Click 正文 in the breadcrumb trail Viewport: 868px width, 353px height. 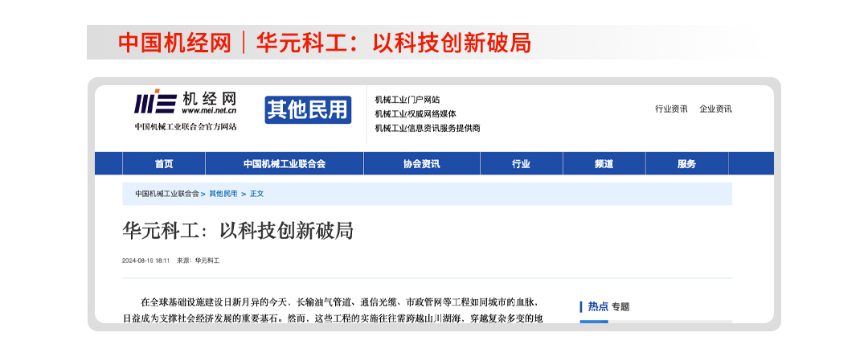tap(256, 194)
